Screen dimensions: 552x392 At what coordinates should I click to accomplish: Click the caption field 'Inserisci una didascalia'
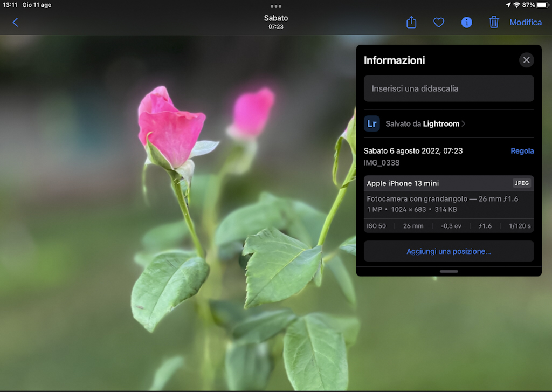coord(448,88)
